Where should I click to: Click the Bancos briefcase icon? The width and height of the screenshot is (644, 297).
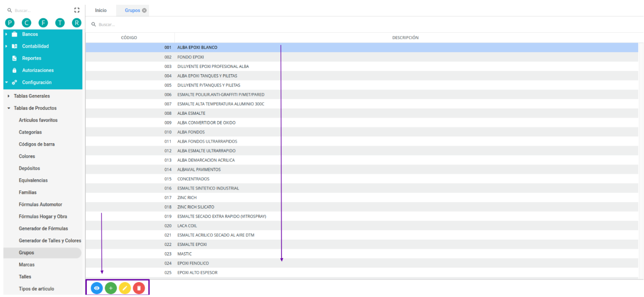14,34
